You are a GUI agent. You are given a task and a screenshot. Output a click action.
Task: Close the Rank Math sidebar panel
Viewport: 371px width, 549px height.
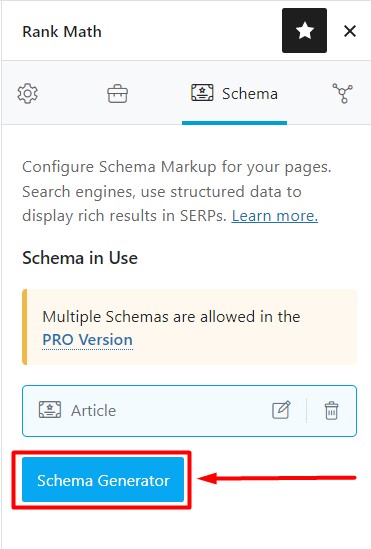pos(350,31)
